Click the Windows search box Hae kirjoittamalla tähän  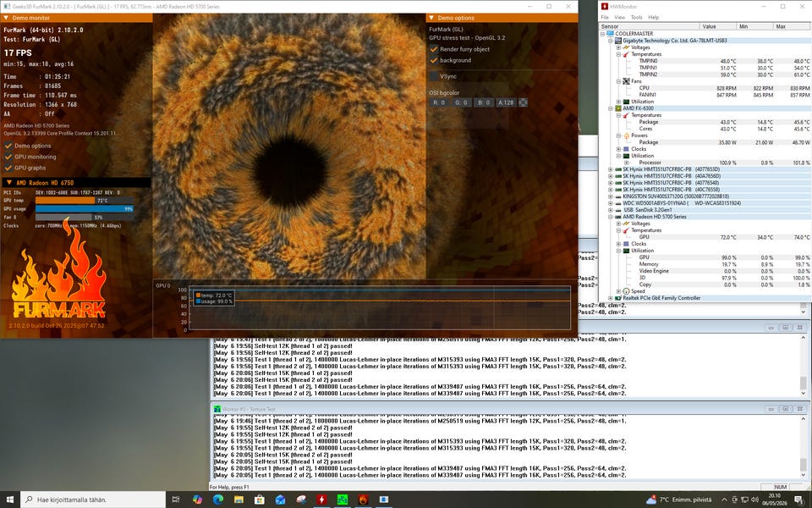coord(93,500)
